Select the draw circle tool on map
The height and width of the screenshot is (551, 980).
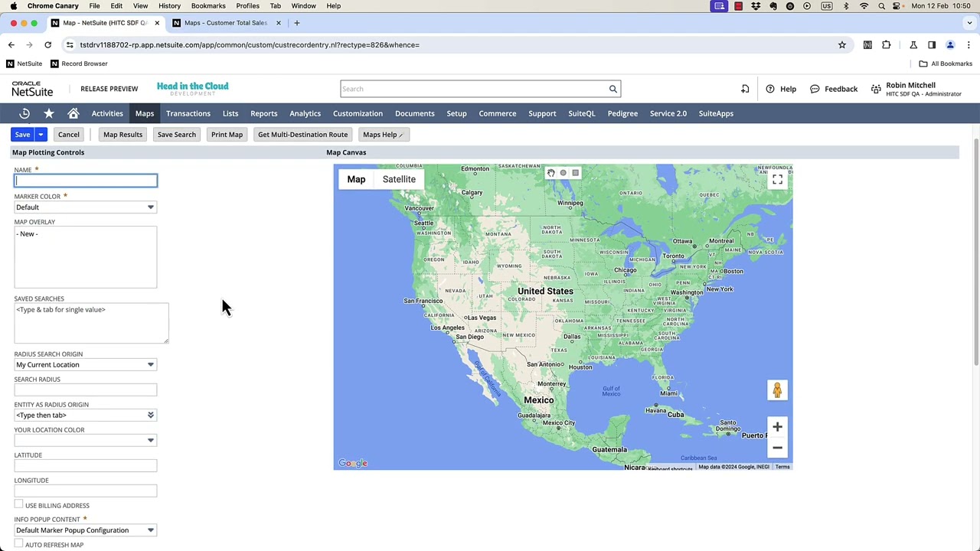(x=563, y=173)
